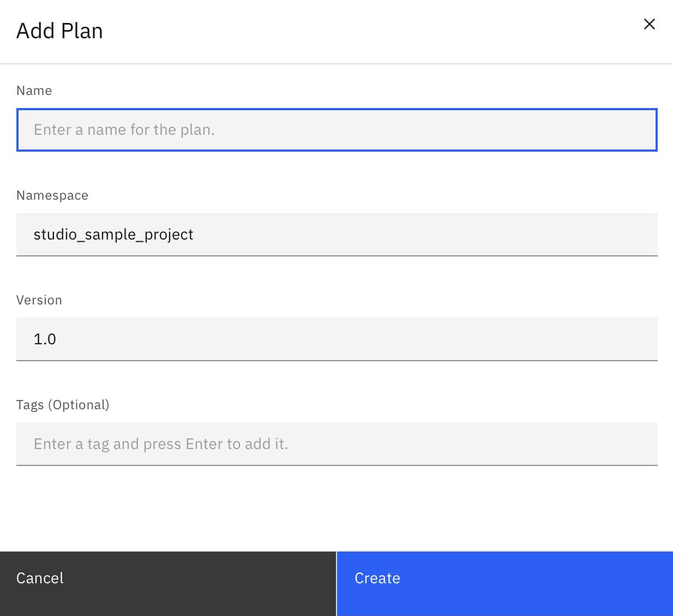The width and height of the screenshot is (673, 616).
Task: Click the 'Enter a tag and press Enter' placeholder
Action: pyautogui.click(x=161, y=444)
